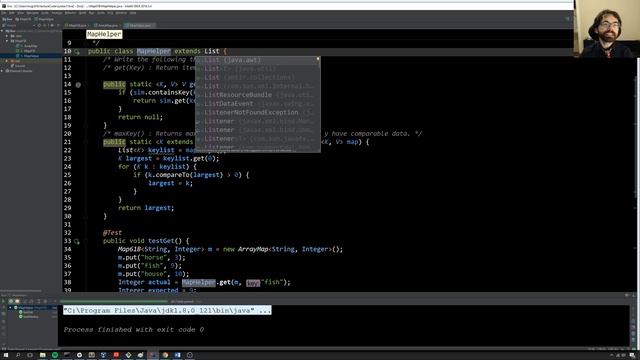
Task: Click the run test gutter icon on line 33
Action: click(x=77, y=241)
